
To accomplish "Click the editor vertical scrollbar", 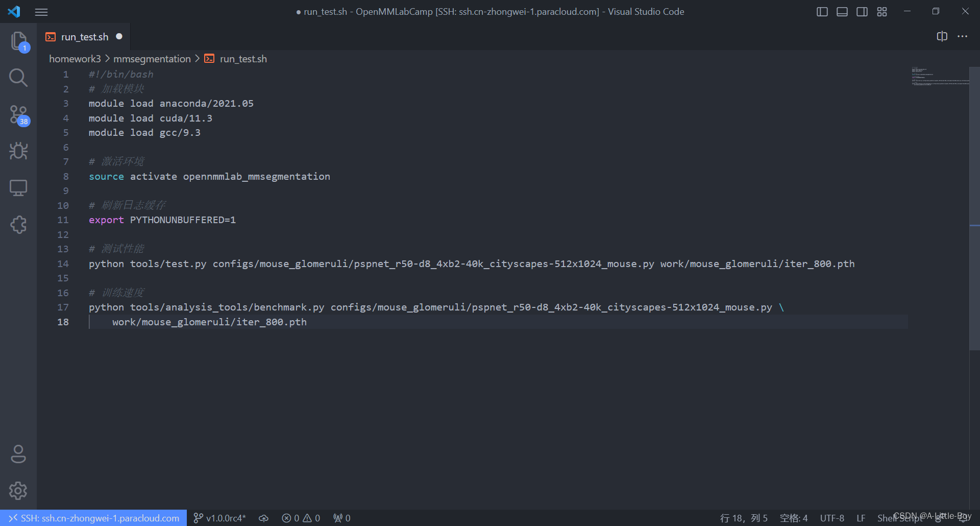I will (974, 208).
